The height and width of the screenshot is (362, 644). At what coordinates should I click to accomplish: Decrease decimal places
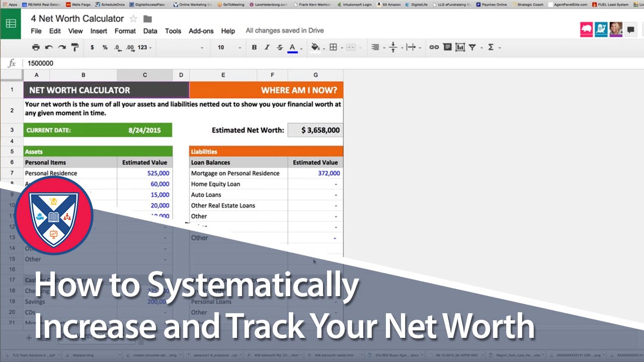[117, 47]
